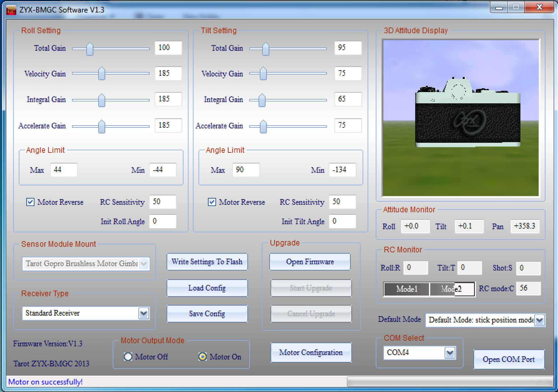558x392 pixels.
Task: Click Tilt Total Gain value field 95
Action: point(348,48)
